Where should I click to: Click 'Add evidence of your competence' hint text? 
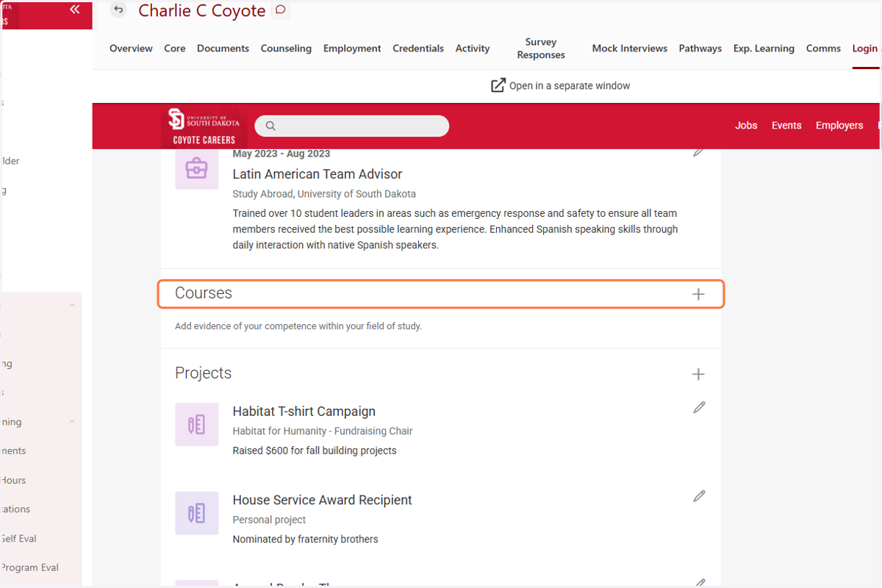[298, 326]
